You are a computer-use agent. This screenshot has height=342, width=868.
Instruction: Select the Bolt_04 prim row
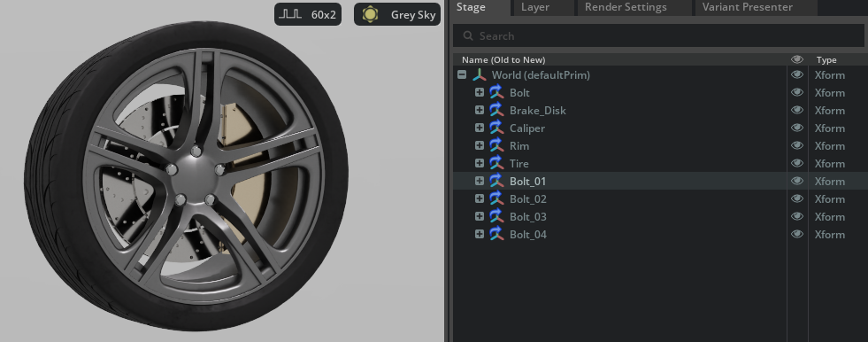pos(660,235)
